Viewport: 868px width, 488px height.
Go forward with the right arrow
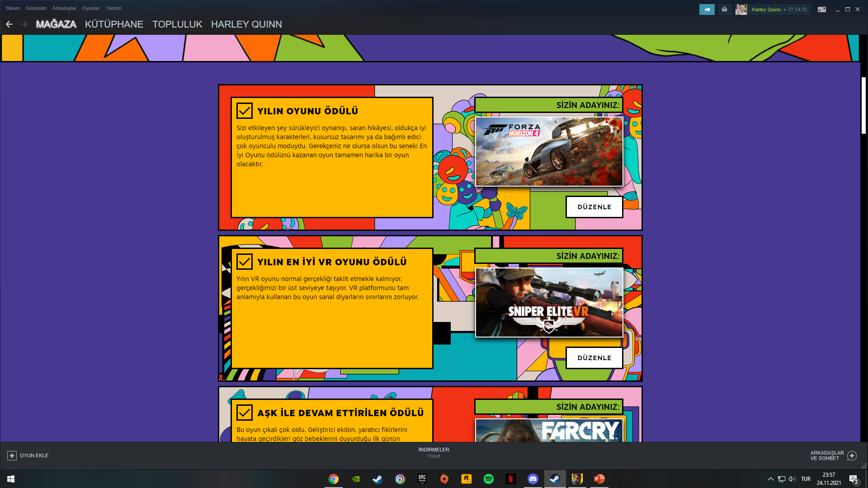tap(24, 24)
